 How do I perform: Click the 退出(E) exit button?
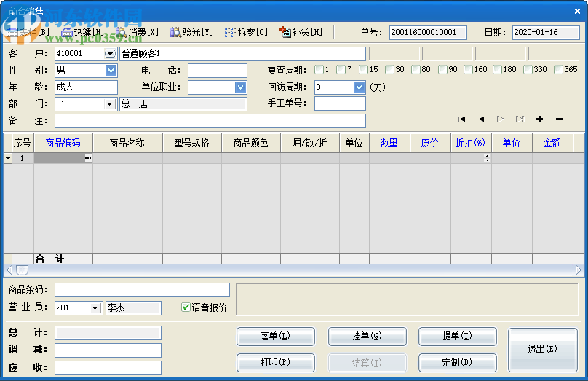tap(543, 350)
